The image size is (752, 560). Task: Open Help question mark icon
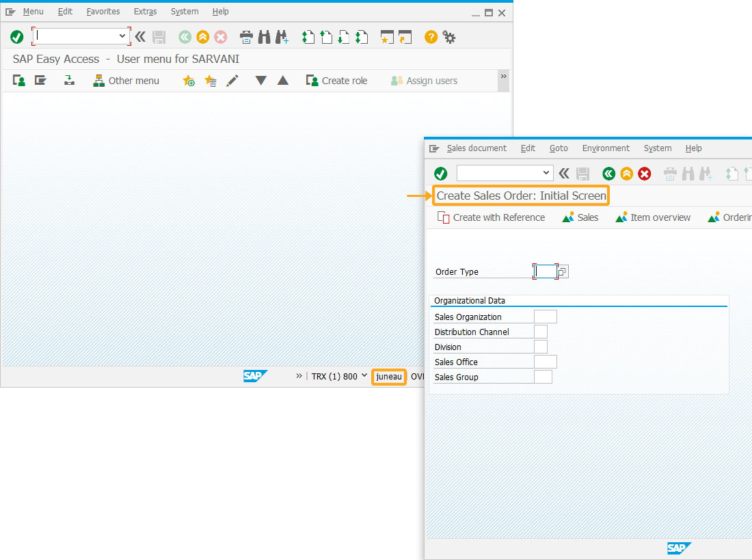pyautogui.click(x=431, y=37)
